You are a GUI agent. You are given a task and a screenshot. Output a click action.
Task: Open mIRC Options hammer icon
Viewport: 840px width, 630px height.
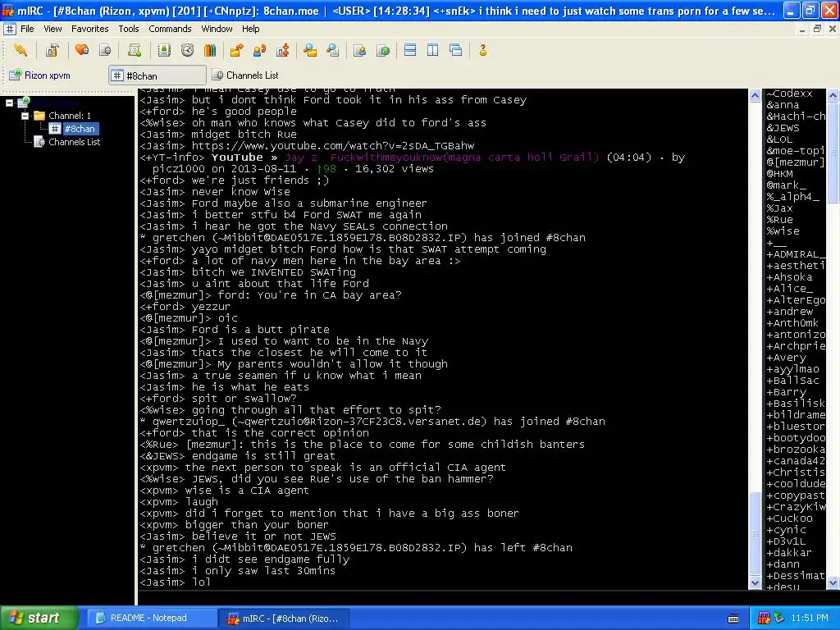[52, 50]
